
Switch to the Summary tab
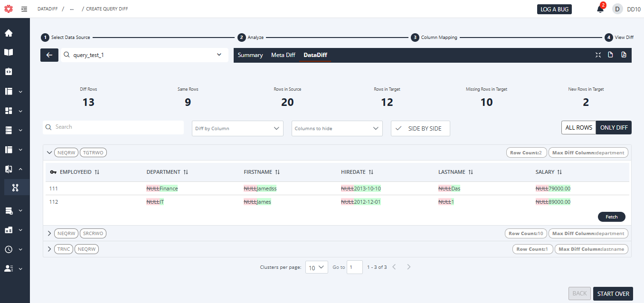(x=250, y=55)
